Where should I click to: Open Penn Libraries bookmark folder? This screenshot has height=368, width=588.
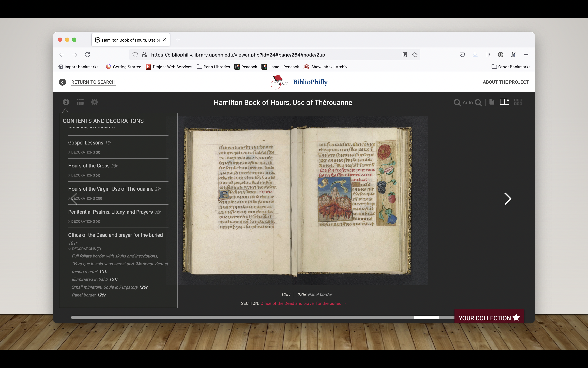point(213,67)
